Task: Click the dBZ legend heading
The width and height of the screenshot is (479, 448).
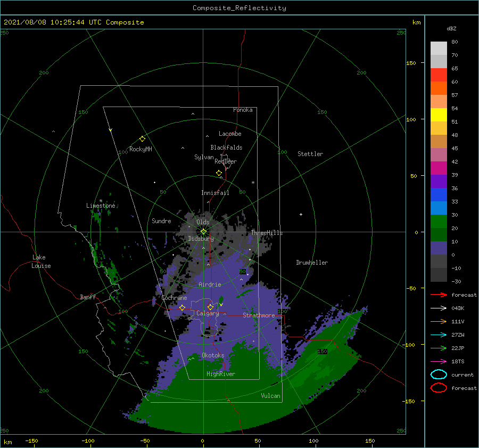Action: (x=451, y=28)
